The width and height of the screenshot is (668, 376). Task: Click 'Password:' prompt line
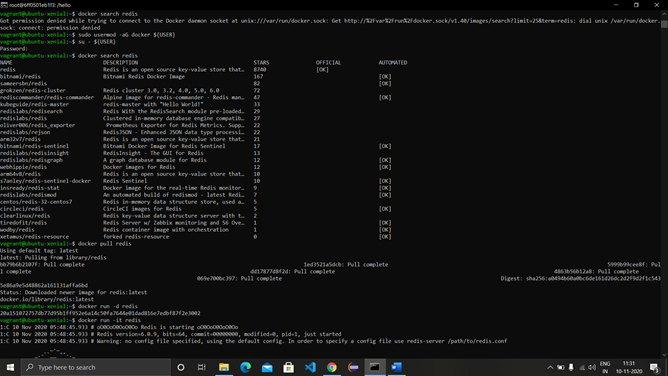[x=14, y=49]
